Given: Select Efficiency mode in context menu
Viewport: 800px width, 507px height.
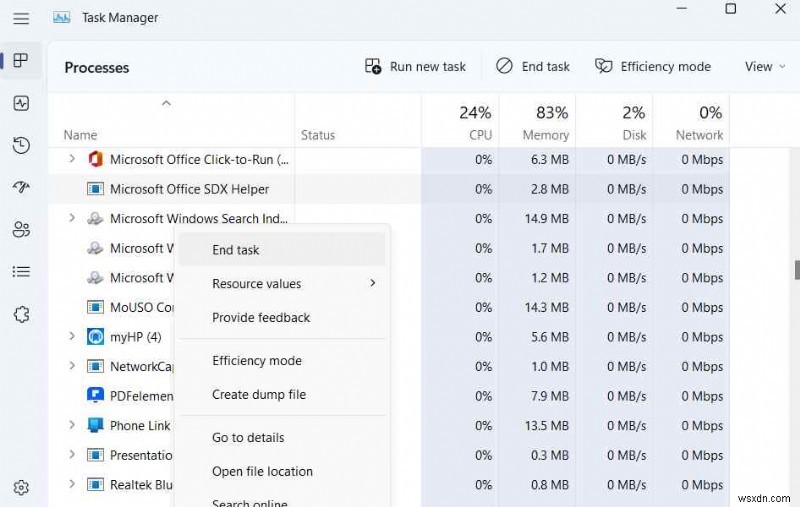Looking at the screenshot, I should (282, 361).
